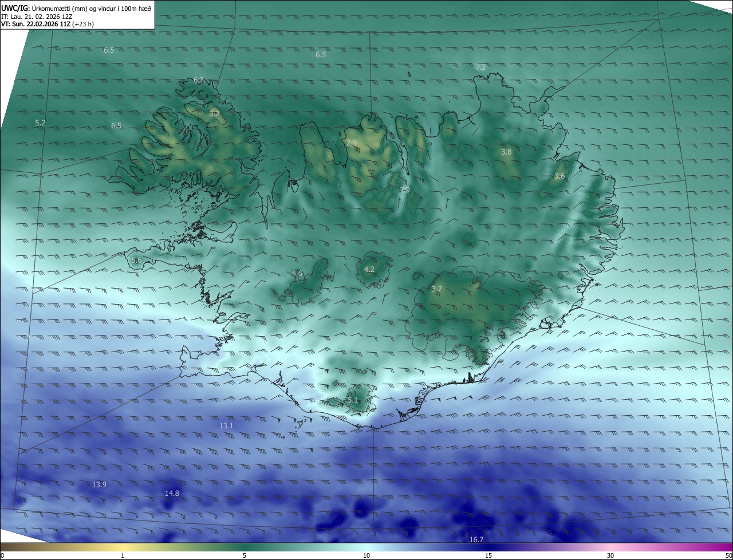The width and height of the screenshot is (733, 560).
Task: Click the map value 5.6
Action: (x=136, y=260)
